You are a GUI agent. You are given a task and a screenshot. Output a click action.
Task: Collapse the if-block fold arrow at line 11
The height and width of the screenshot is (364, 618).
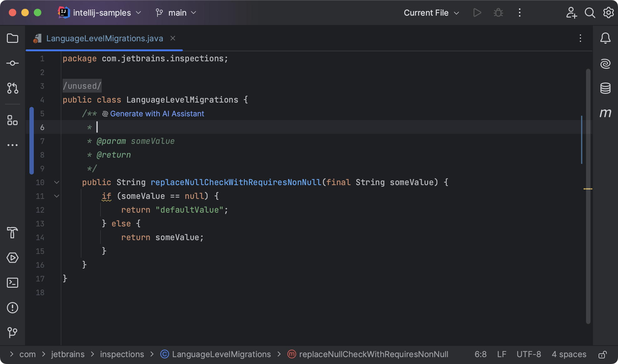(x=57, y=196)
